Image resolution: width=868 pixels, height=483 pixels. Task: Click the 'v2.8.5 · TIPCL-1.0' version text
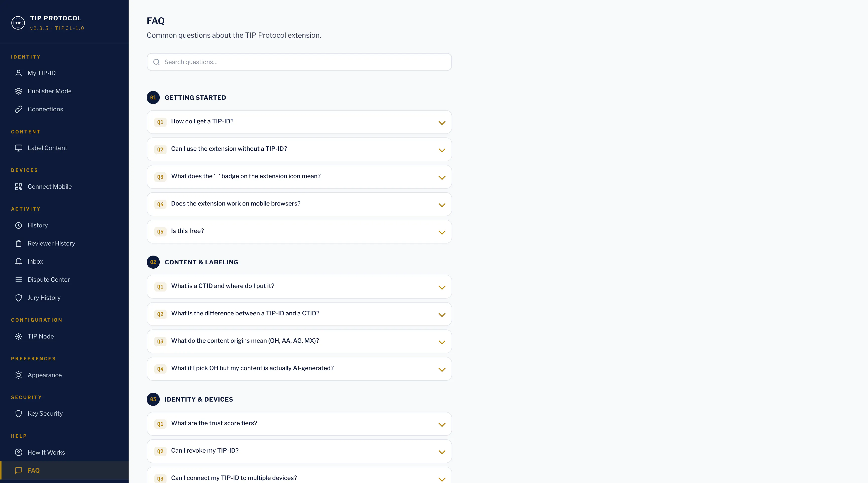pos(57,28)
